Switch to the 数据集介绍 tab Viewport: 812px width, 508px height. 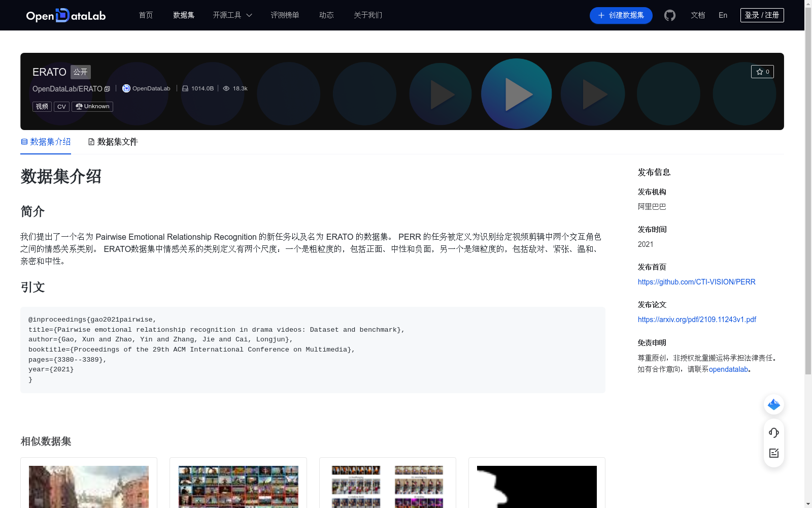click(x=46, y=142)
